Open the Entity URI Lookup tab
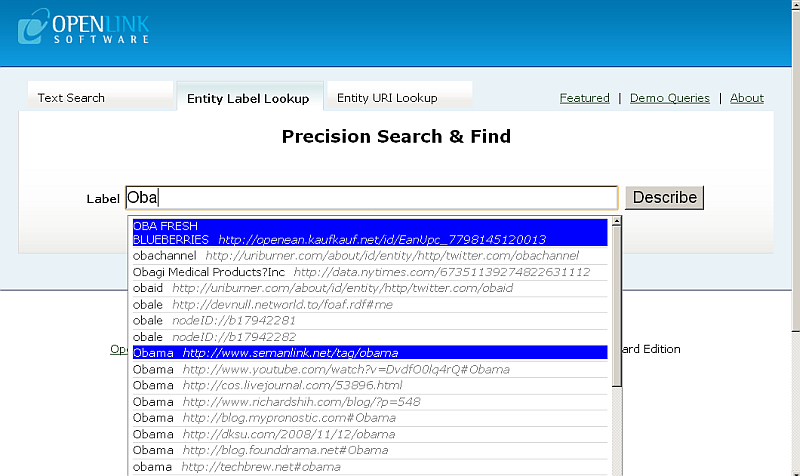Viewport: 800px width, 476px height. (399, 96)
